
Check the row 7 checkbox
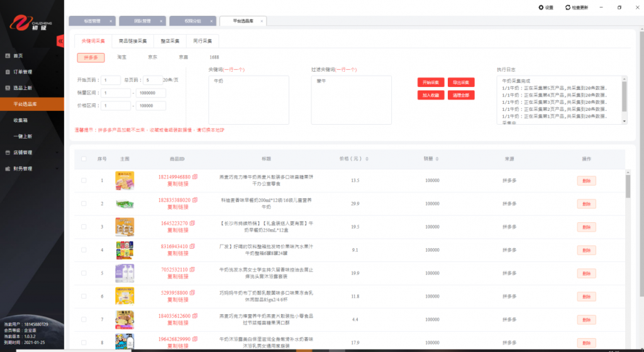click(x=84, y=319)
